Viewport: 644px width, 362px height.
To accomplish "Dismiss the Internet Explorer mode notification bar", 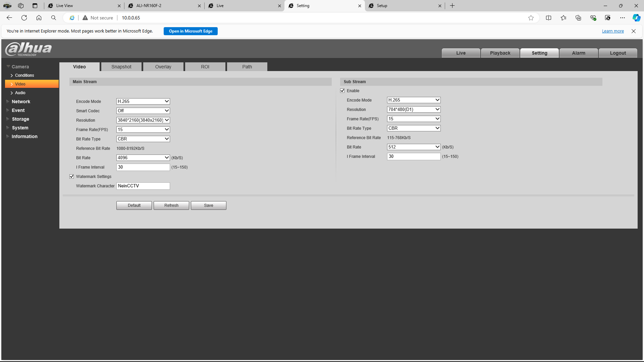I will [x=634, y=31].
